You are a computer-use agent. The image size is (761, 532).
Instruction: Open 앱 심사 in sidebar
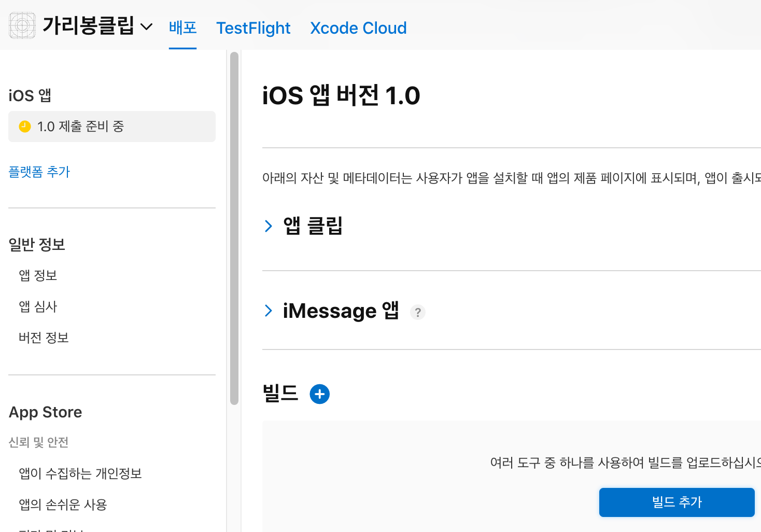[38, 306]
